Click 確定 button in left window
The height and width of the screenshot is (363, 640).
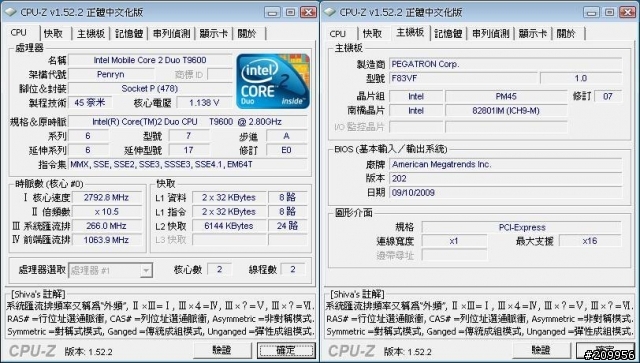coord(286,350)
